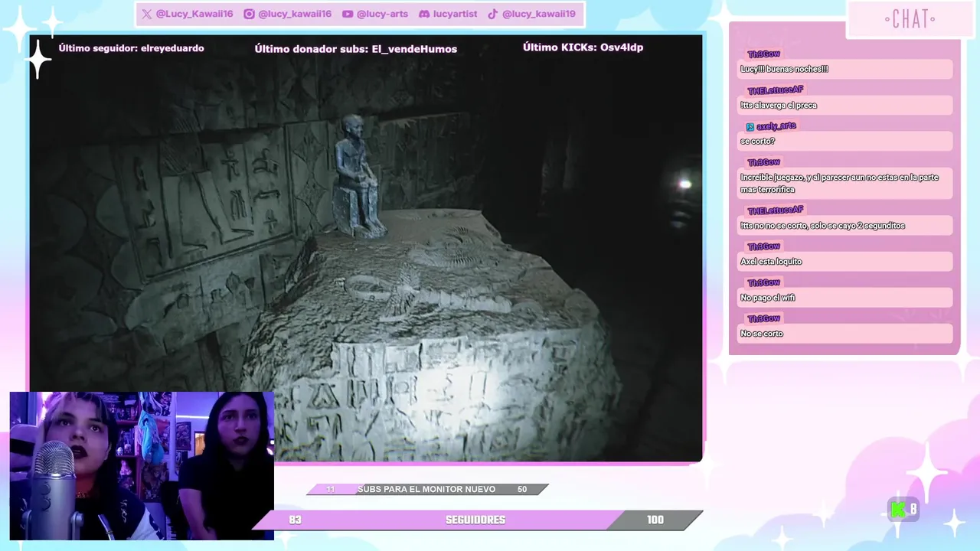Click Th3Gow username above 'Lucy!!! buenas noches!!!'
This screenshot has height=551, width=980.
(x=764, y=54)
